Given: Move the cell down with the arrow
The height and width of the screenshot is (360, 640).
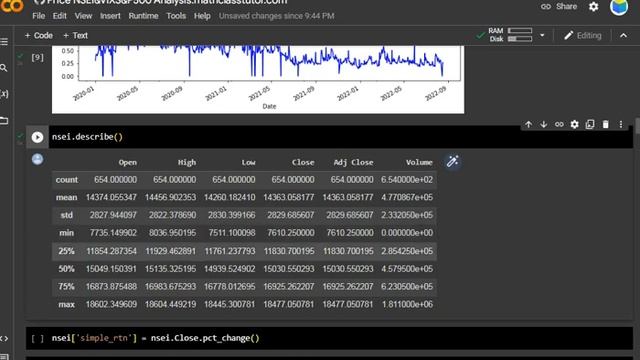Looking at the screenshot, I should tap(544, 124).
